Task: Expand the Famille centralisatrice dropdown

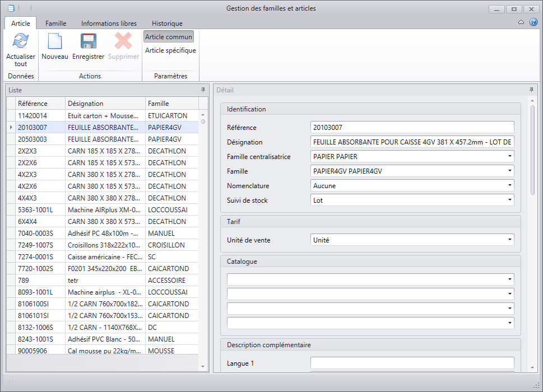Action: 509,157
